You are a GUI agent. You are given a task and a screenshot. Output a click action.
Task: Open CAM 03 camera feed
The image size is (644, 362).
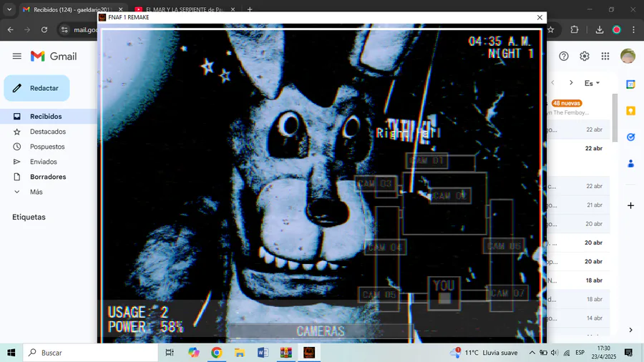(376, 183)
